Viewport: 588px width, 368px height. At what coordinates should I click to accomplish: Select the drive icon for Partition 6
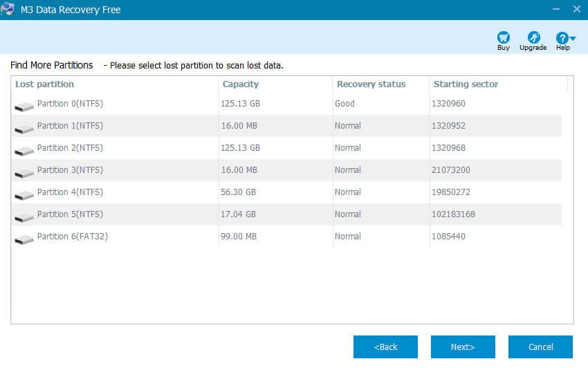[24, 240]
